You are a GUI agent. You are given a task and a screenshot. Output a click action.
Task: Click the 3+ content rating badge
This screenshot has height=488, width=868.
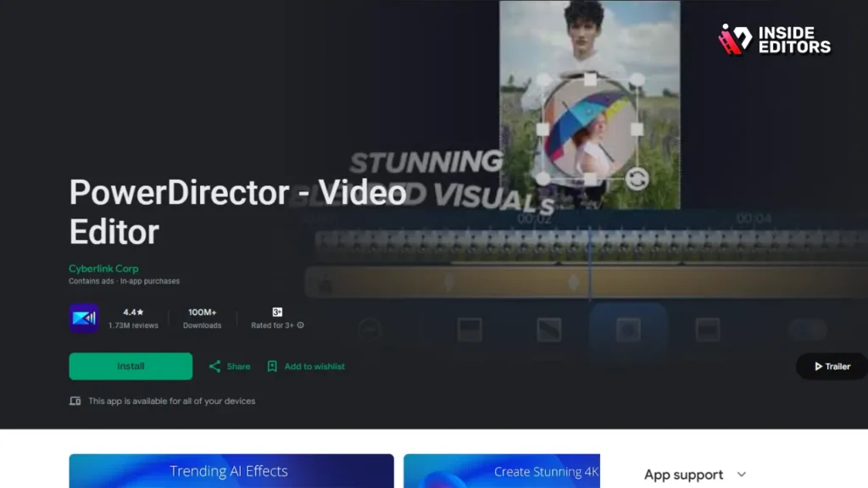click(277, 312)
